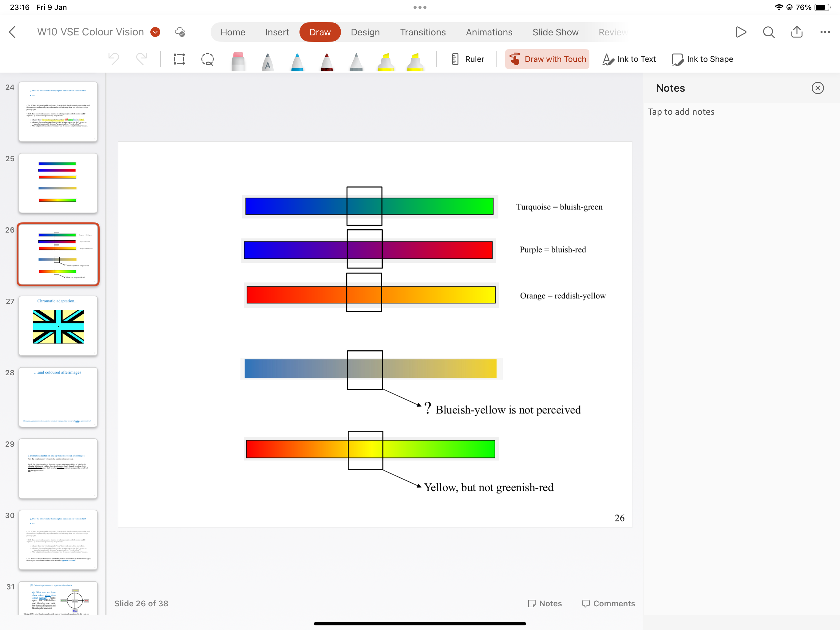Screen dimensions: 840x630
Task: Choose the blue pen color
Action: tap(297, 61)
